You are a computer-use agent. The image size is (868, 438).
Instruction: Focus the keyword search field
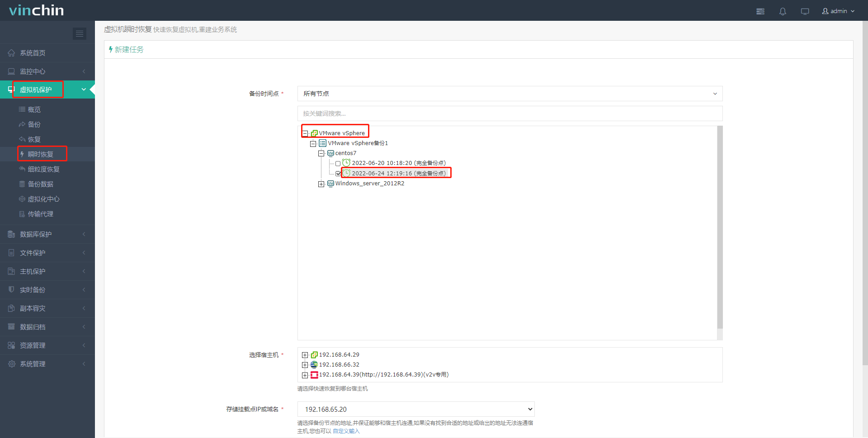[x=510, y=113]
